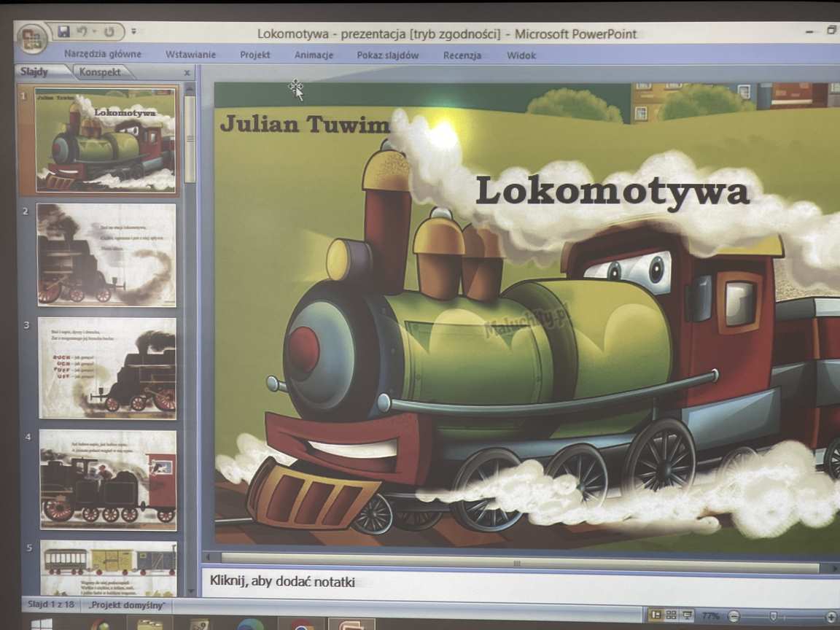Open the Narzędzia główne ribbon tab

[x=103, y=54]
